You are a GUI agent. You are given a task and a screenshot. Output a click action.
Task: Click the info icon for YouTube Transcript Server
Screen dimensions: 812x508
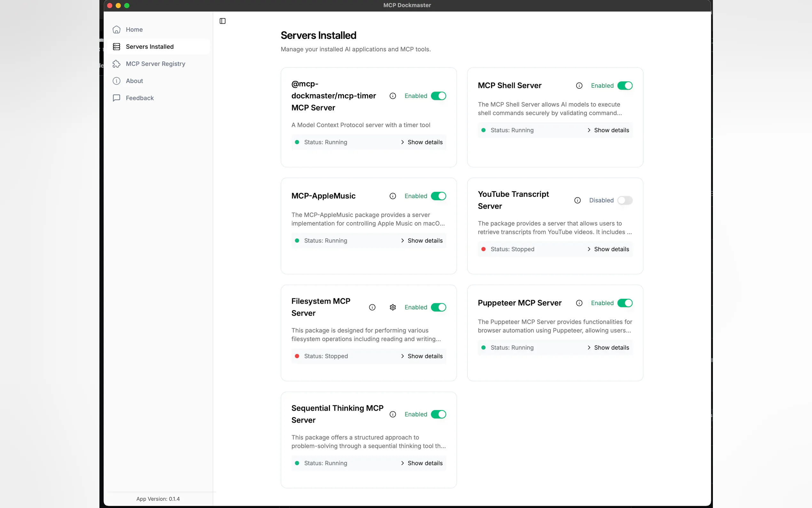click(577, 200)
